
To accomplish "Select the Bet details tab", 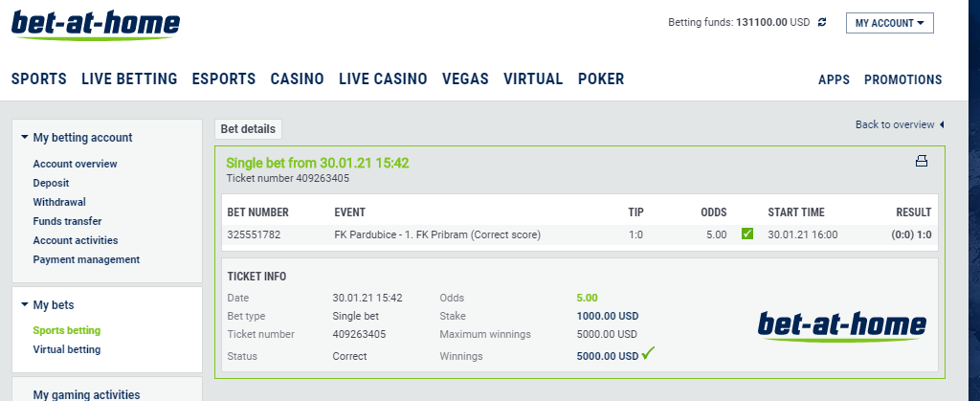I will (x=248, y=129).
